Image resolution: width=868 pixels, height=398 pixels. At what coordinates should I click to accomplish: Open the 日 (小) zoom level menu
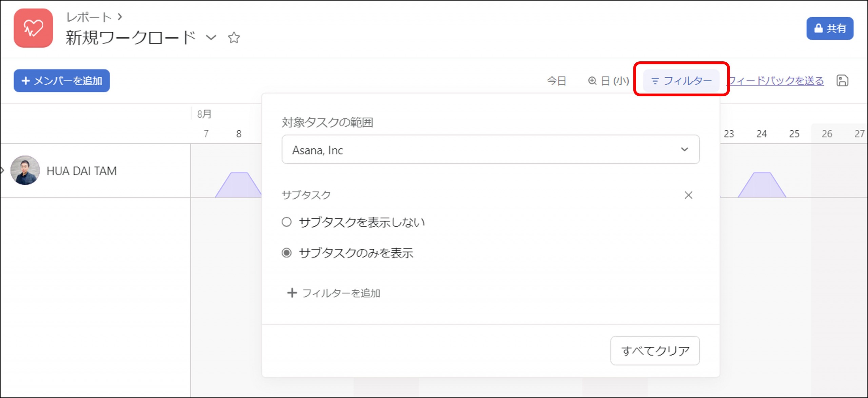coord(608,81)
